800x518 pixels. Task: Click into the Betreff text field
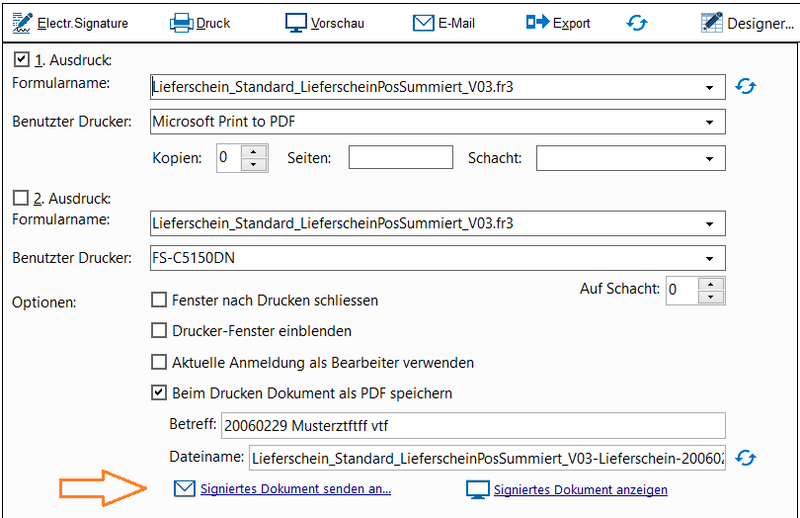[470, 426]
